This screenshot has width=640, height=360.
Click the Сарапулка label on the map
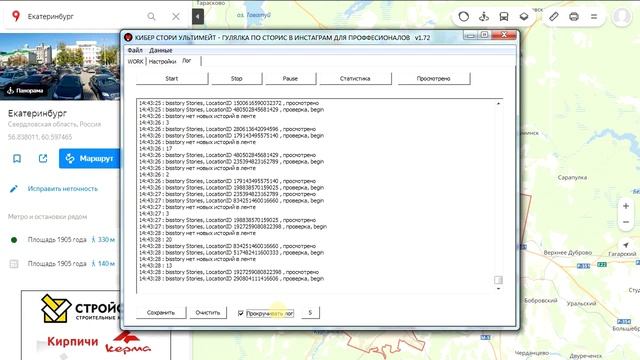point(572,178)
